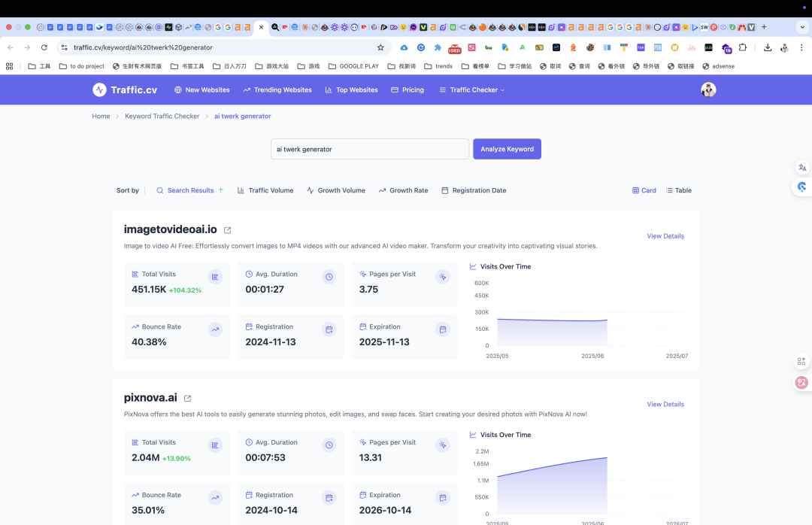
Task: Sort by Search Results
Action: pos(190,190)
